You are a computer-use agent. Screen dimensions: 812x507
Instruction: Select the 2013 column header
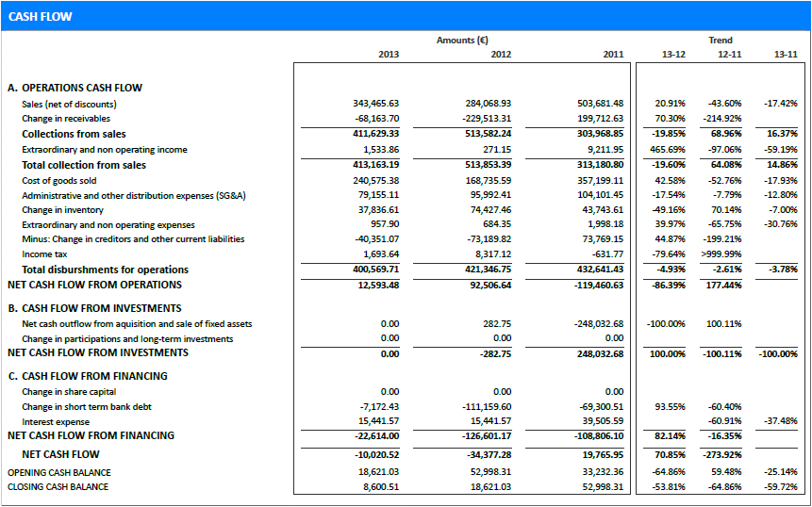[x=388, y=55]
